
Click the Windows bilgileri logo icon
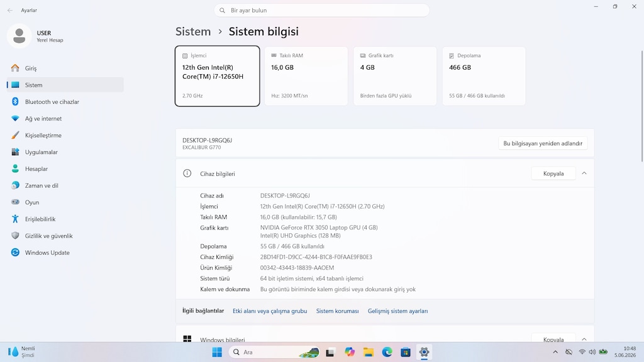(187, 339)
